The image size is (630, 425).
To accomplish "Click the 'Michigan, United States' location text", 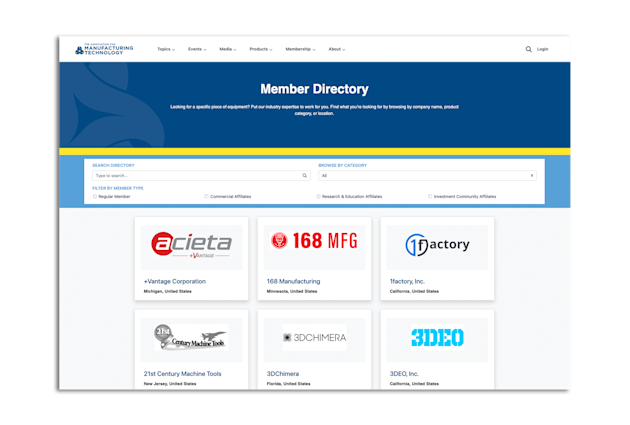I will [168, 291].
